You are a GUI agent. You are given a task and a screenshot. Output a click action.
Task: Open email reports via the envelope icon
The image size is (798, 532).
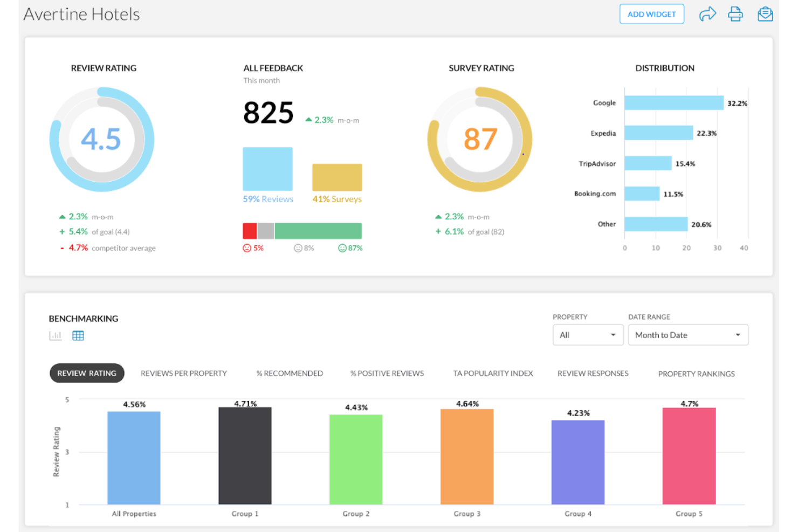(x=765, y=13)
